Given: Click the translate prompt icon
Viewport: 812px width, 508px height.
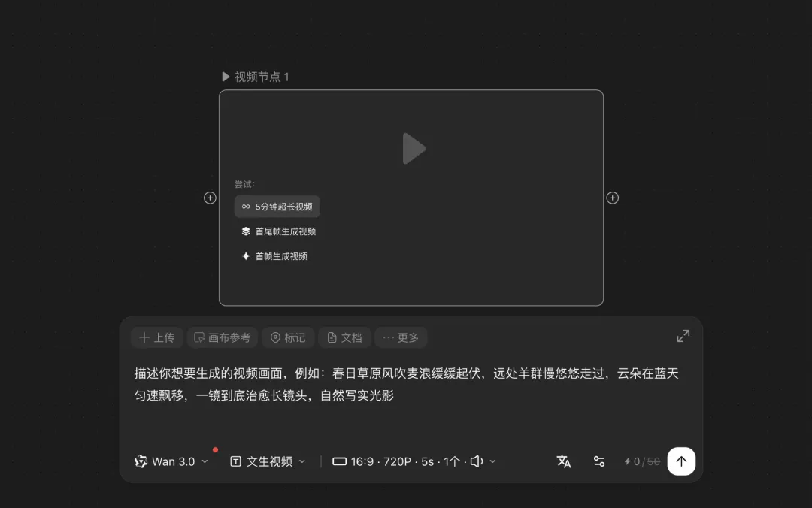Looking at the screenshot, I should pos(563,461).
